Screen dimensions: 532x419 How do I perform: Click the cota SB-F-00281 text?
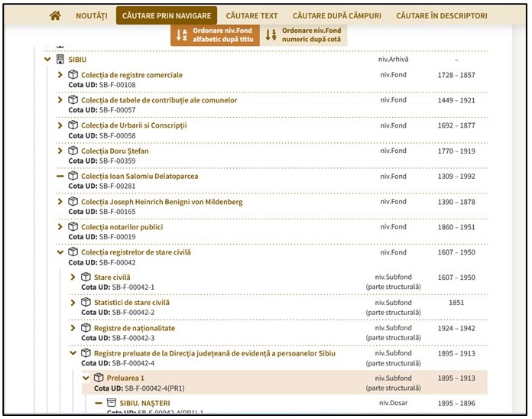tap(118, 187)
